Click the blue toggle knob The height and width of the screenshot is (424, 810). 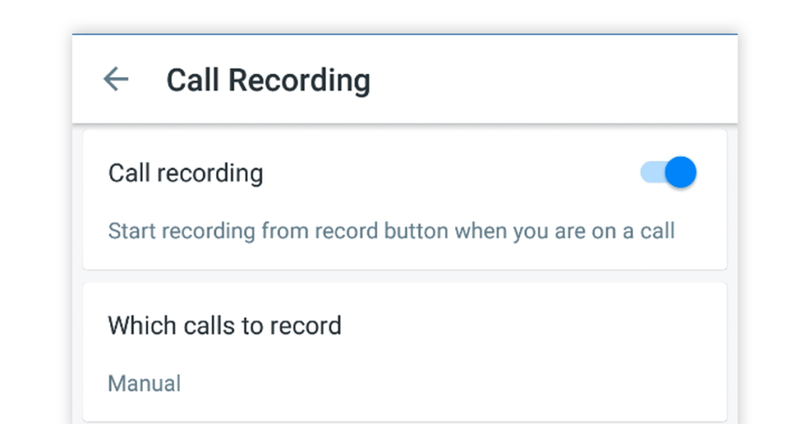tap(680, 173)
